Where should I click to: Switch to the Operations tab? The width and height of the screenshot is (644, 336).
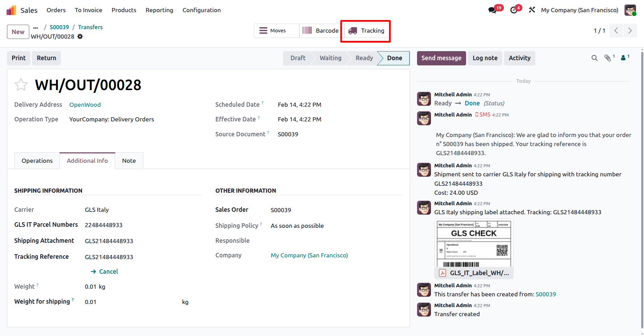pyautogui.click(x=37, y=161)
